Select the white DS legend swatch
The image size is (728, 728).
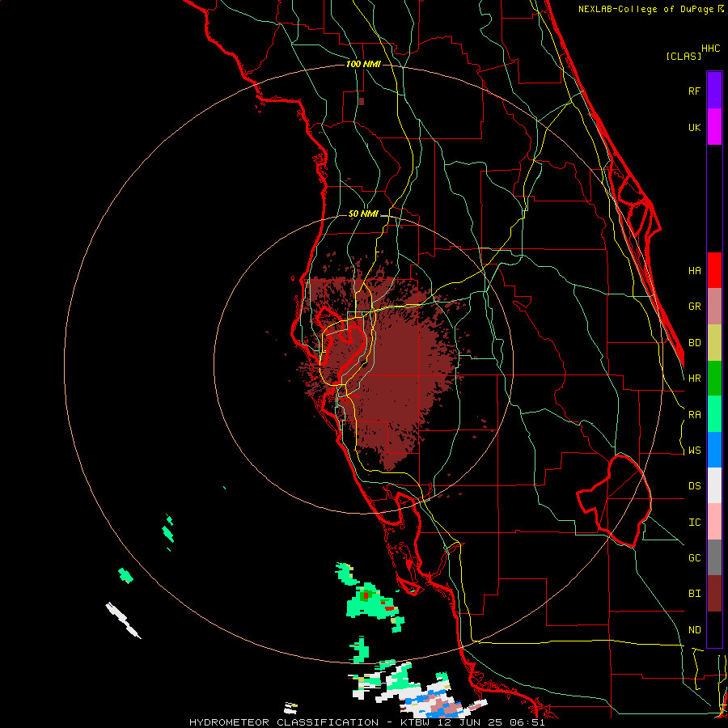click(x=714, y=485)
